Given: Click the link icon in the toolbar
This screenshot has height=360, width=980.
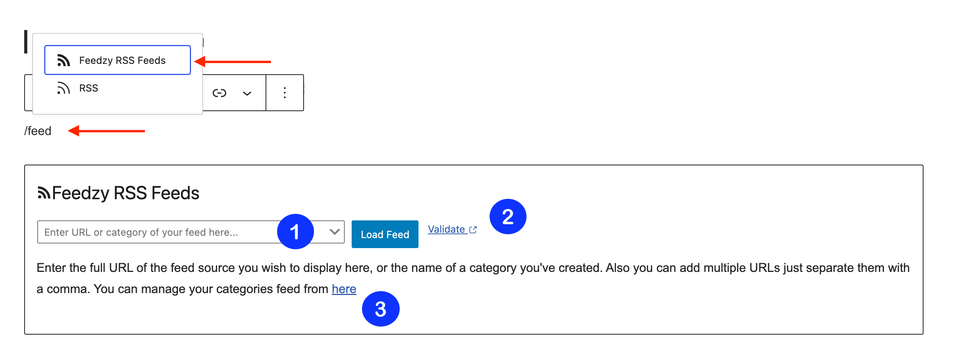Looking at the screenshot, I should [219, 93].
